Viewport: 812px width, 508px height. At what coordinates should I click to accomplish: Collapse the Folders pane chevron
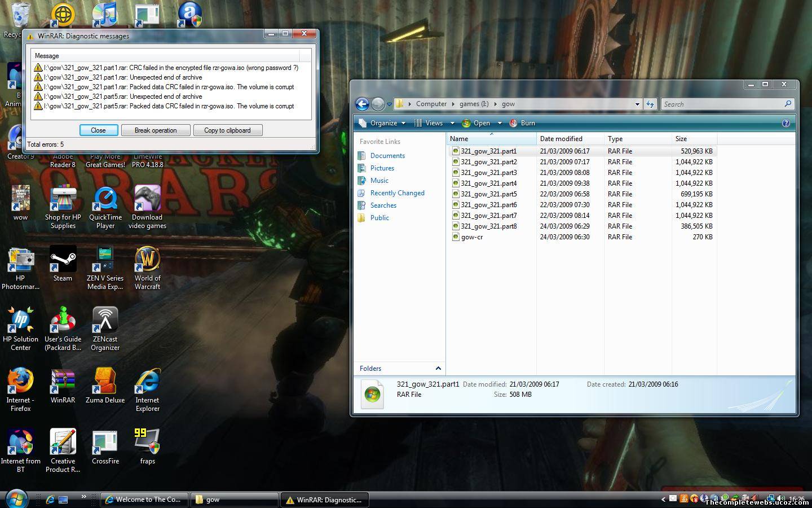pyautogui.click(x=438, y=369)
